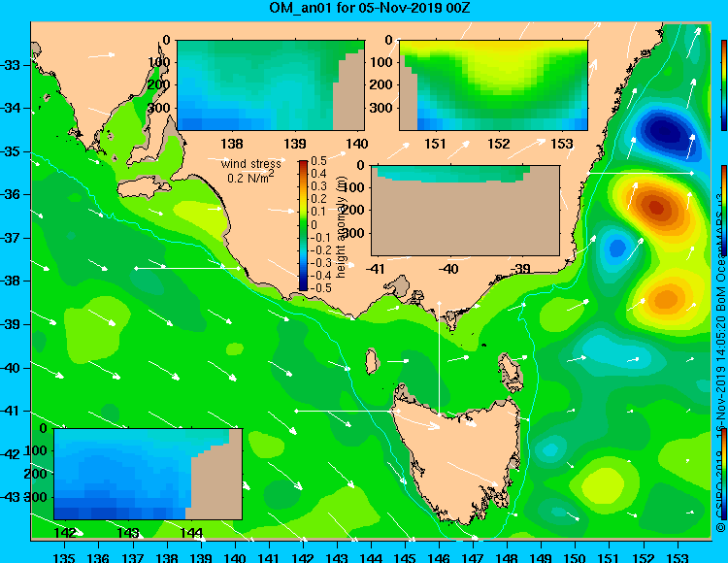Click longitude label 149 on the bottom axis
The image size is (728, 563).
[x=541, y=556]
